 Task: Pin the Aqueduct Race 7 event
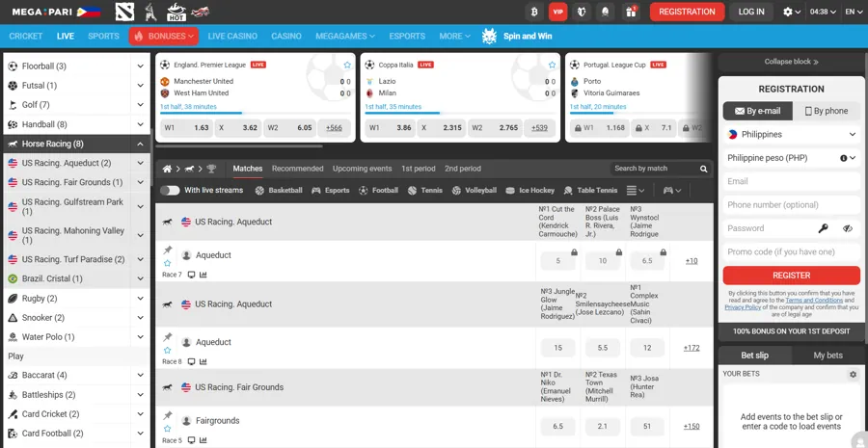168,250
